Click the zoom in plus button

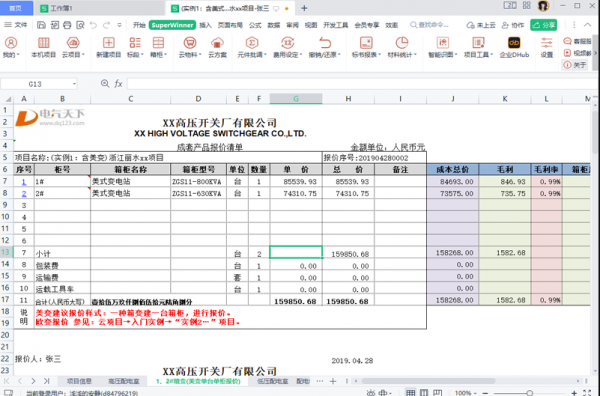pos(574,393)
